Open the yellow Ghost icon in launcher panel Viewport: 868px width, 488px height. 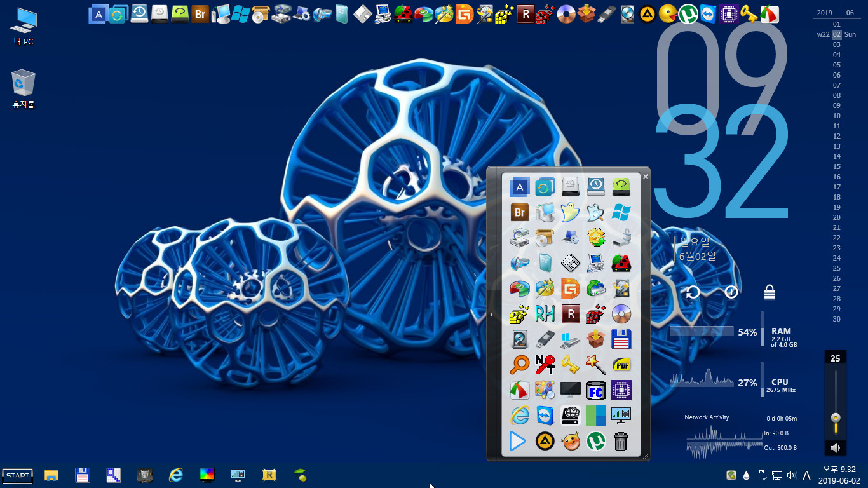(x=571, y=212)
